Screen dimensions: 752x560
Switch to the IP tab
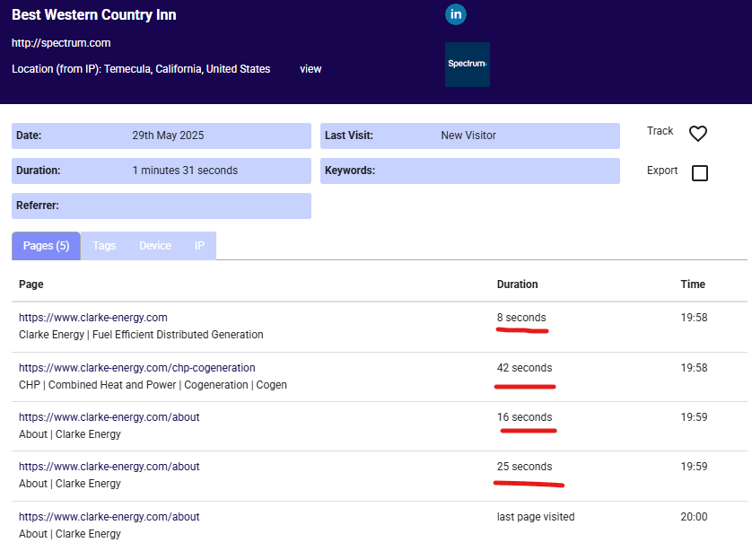tap(199, 246)
